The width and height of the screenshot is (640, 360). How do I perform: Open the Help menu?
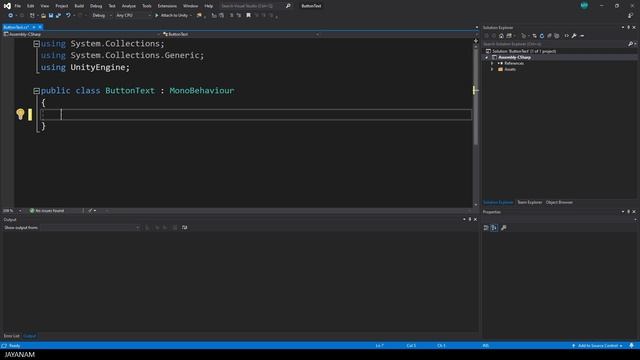(x=209, y=6)
